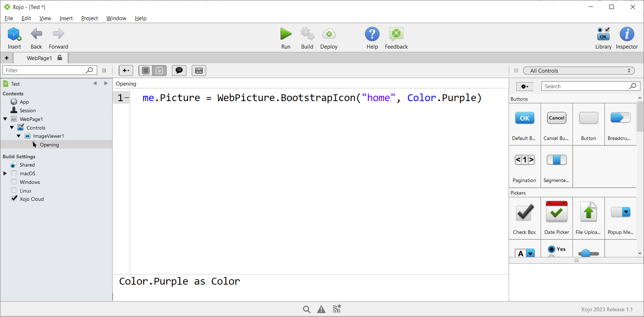Navigate to previous item with left triangle

pyautogui.click(x=95, y=83)
